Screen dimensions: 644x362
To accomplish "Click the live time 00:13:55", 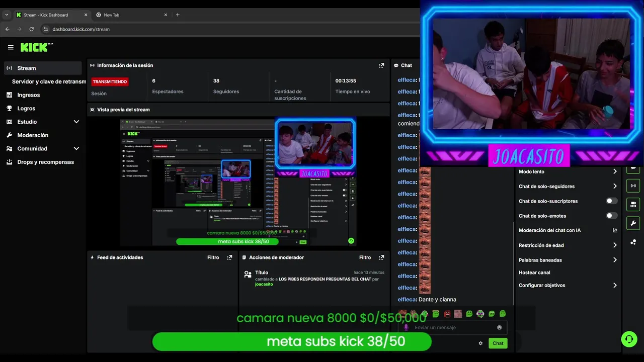I will click(346, 81).
